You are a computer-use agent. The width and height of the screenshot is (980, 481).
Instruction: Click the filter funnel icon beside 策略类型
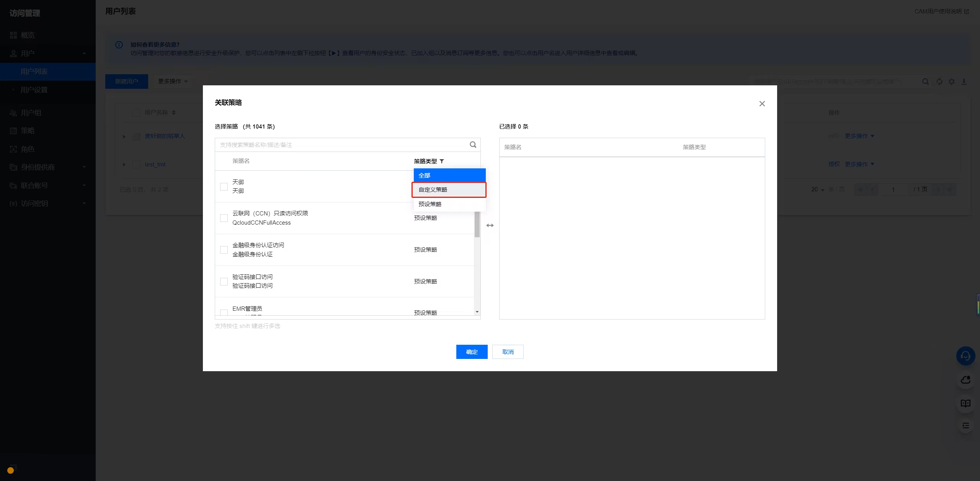tap(442, 161)
